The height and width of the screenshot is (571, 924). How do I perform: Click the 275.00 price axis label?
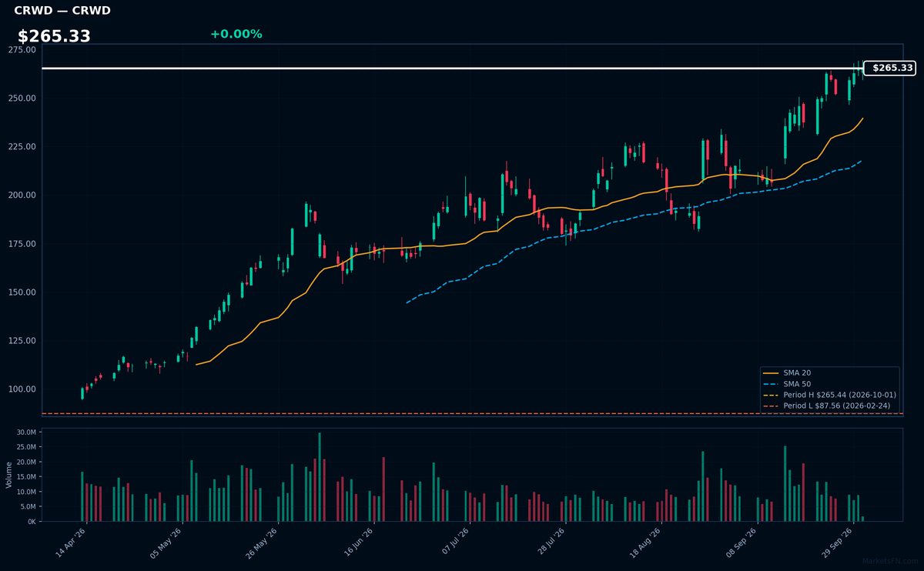coord(22,49)
